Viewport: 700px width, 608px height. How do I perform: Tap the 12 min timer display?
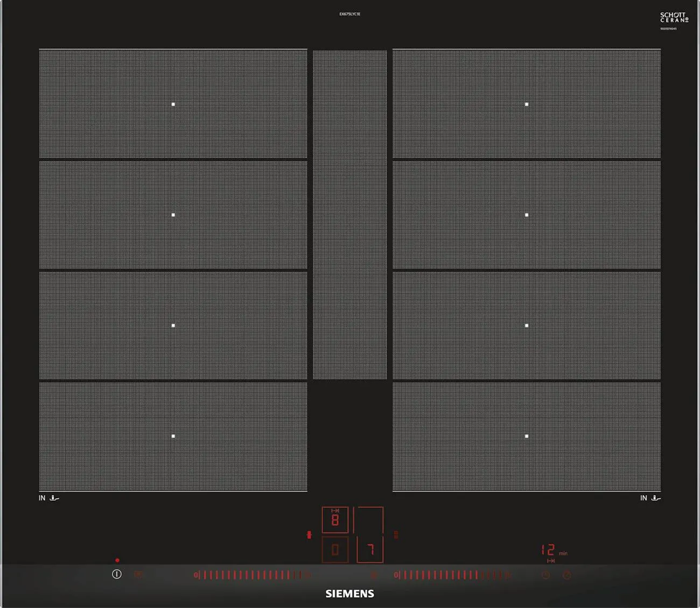(x=548, y=550)
